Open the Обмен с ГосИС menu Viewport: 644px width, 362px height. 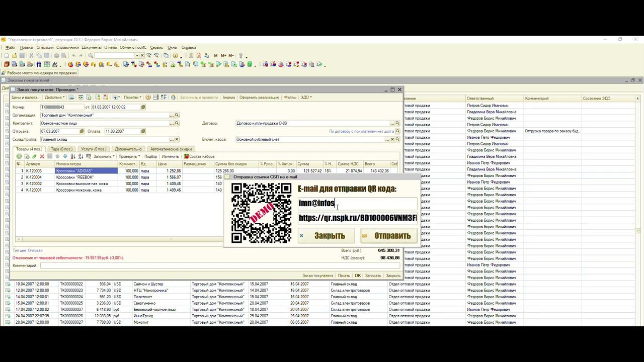[133, 48]
